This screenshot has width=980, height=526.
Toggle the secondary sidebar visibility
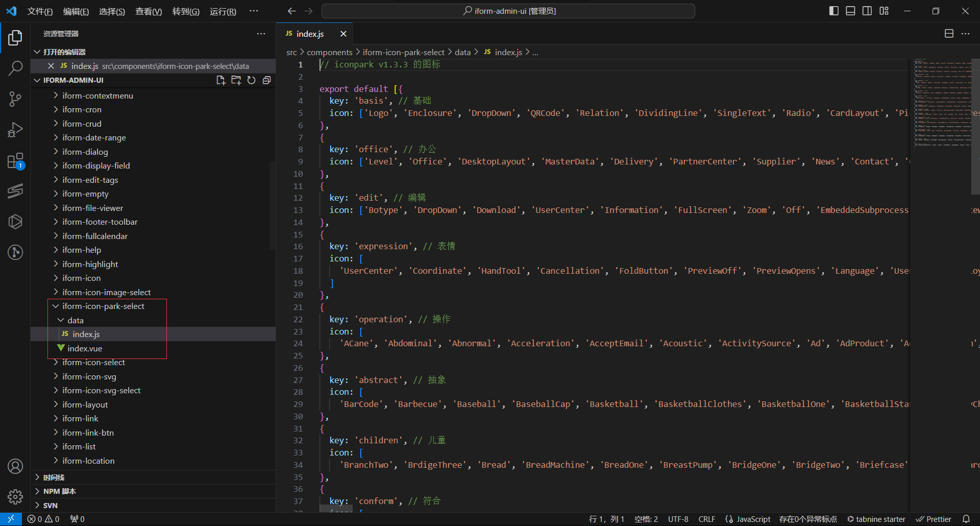point(867,11)
